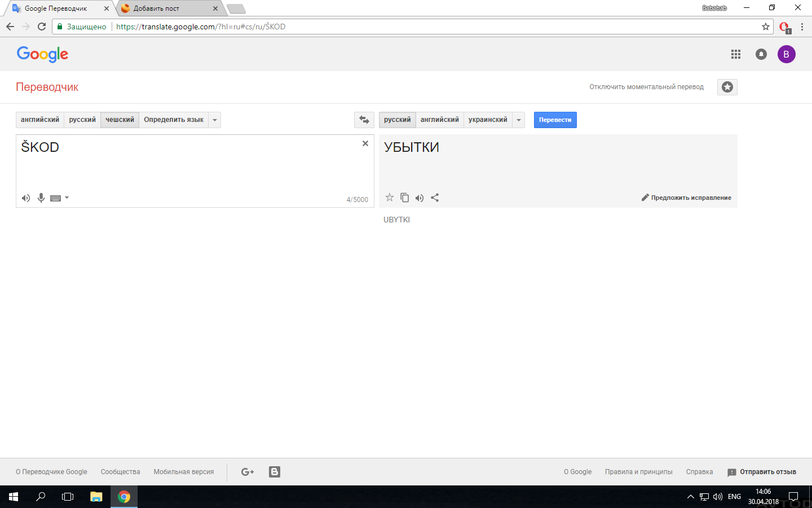
Task: Enable detect language option
Action: (174, 120)
